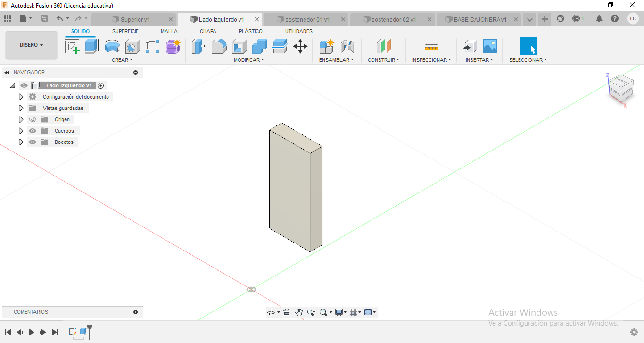The height and width of the screenshot is (343, 644).
Task: Click the Look At tool
Action: [286, 312]
